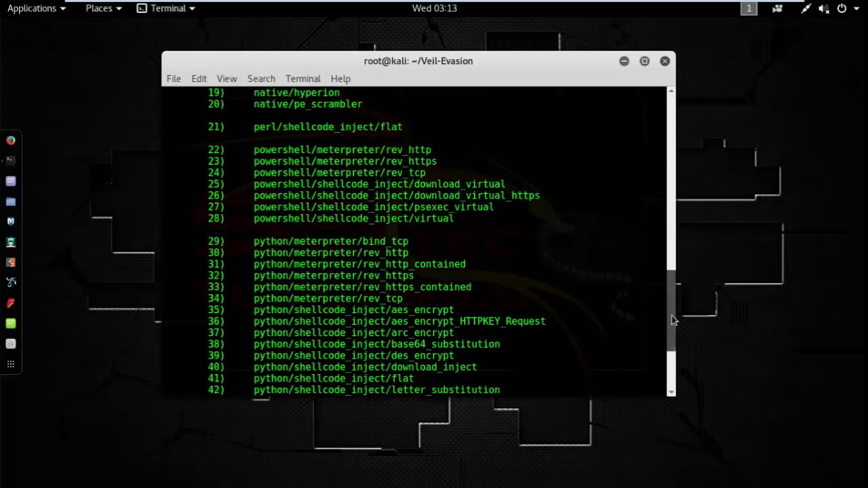Click the terminal title root@kali: ~/Veil-Evasion
868x488 pixels.
click(x=418, y=61)
